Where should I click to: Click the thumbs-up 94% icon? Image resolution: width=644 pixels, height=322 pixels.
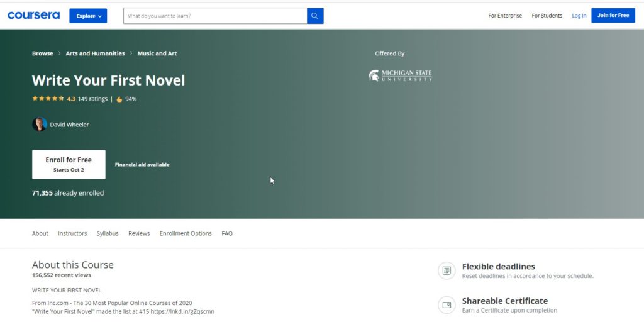(119, 99)
